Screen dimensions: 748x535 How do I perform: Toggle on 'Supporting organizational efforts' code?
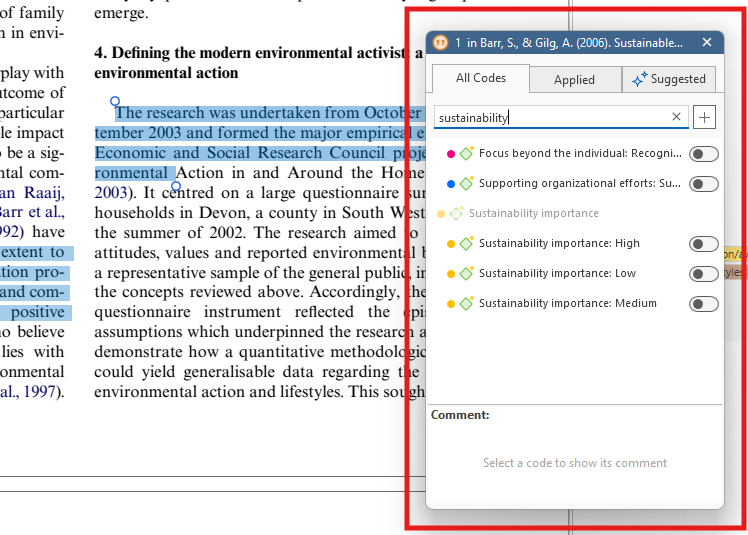tap(703, 184)
